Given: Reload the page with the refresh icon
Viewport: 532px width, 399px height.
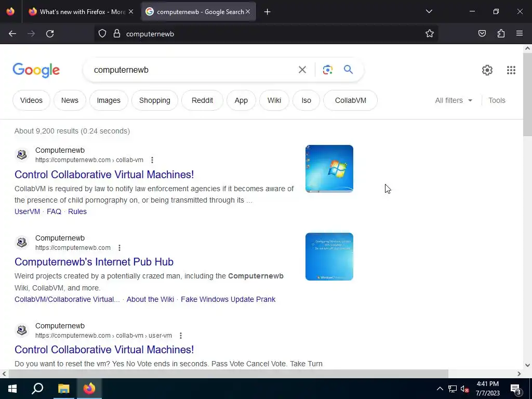Looking at the screenshot, I should 50,34.
